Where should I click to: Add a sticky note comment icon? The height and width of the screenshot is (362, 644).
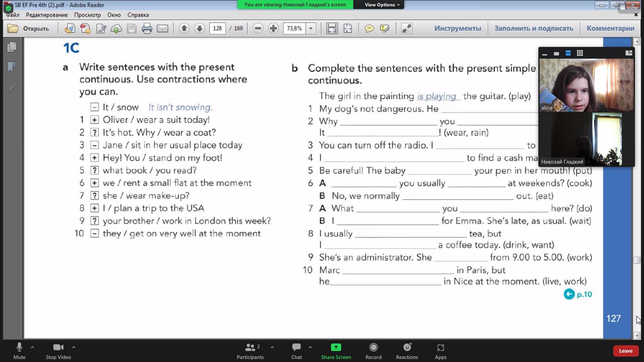pyautogui.click(x=369, y=28)
